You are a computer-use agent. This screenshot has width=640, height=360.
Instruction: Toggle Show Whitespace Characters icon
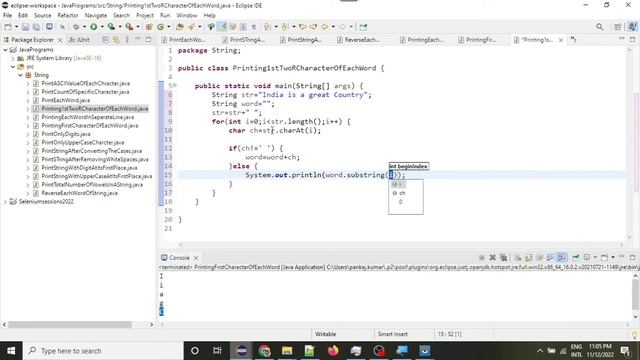(254, 27)
